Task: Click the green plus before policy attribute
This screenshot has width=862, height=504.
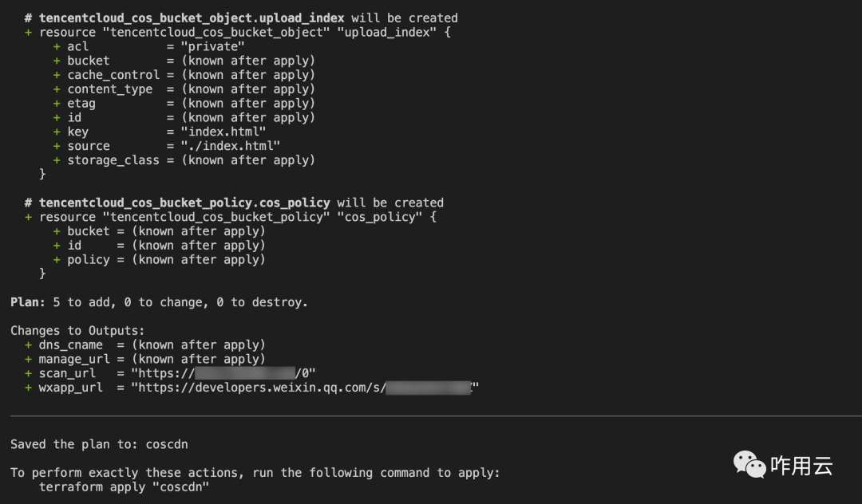Action: pos(57,260)
